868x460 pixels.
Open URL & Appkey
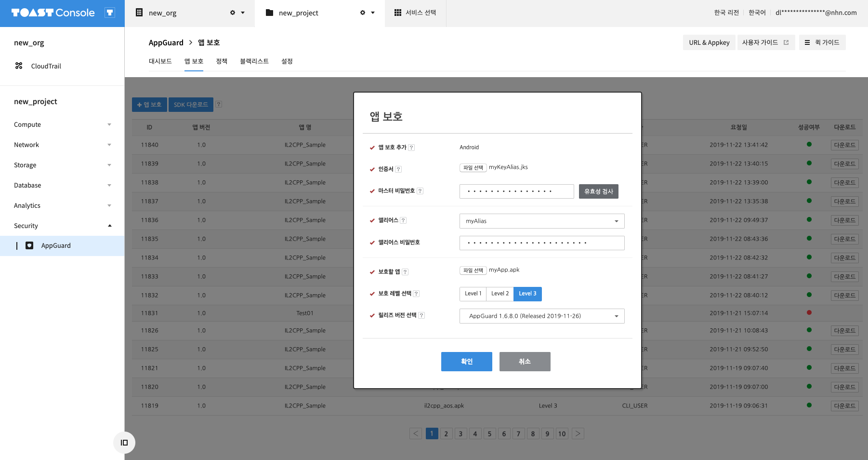(709, 42)
